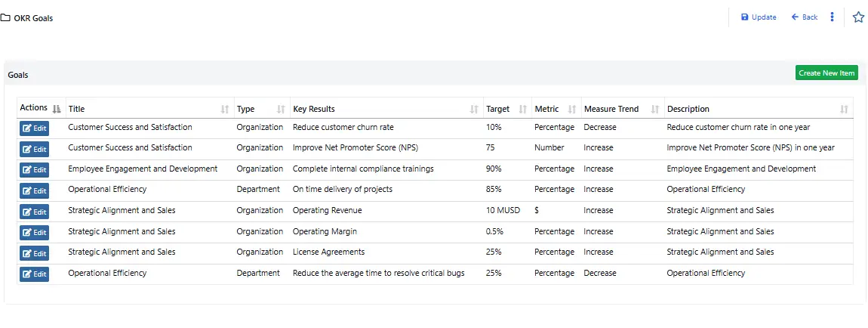
Task: Edit the Reduce customer churn rate goal
Action: [34, 128]
